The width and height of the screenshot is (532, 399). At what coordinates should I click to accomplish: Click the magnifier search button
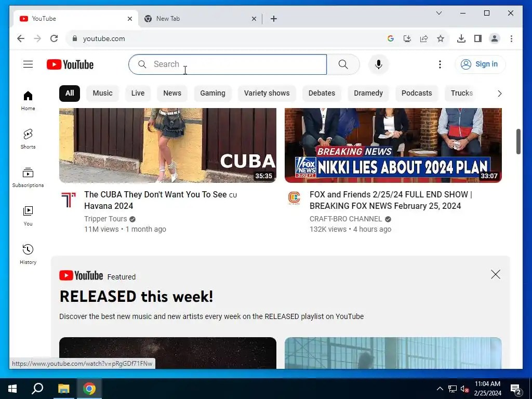pos(343,64)
